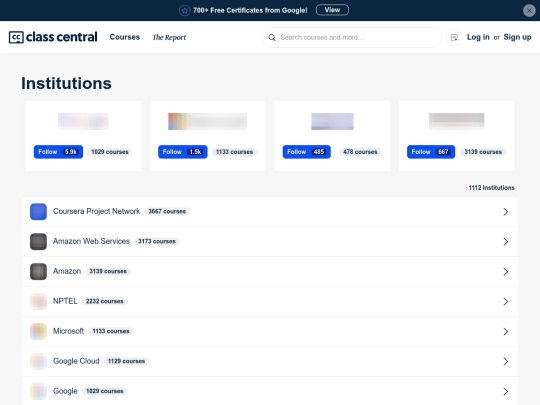
Task: Open the chevron in the Google 1029 courses row
Action: point(506,392)
